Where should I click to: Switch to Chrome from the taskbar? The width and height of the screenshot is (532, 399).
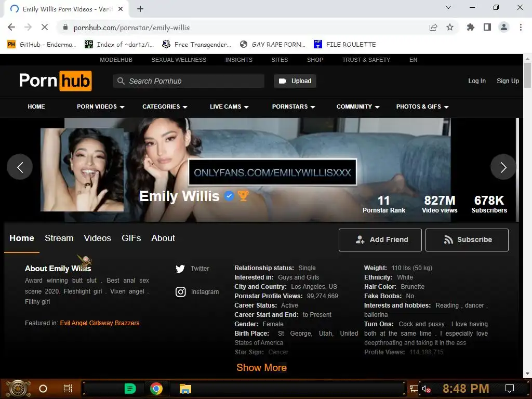[156, 389]
